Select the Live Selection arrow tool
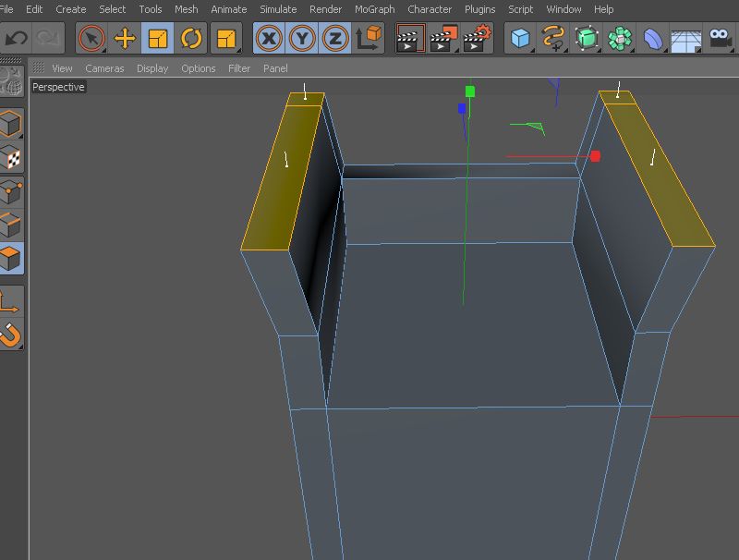739x560 pixels. [x=91, y=38]
